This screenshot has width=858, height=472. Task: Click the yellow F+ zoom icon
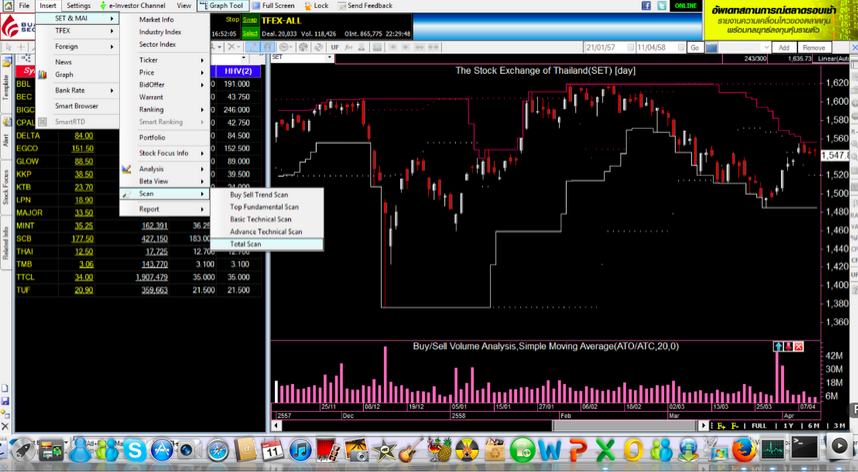pyautogui.click(x=721, y=426)
